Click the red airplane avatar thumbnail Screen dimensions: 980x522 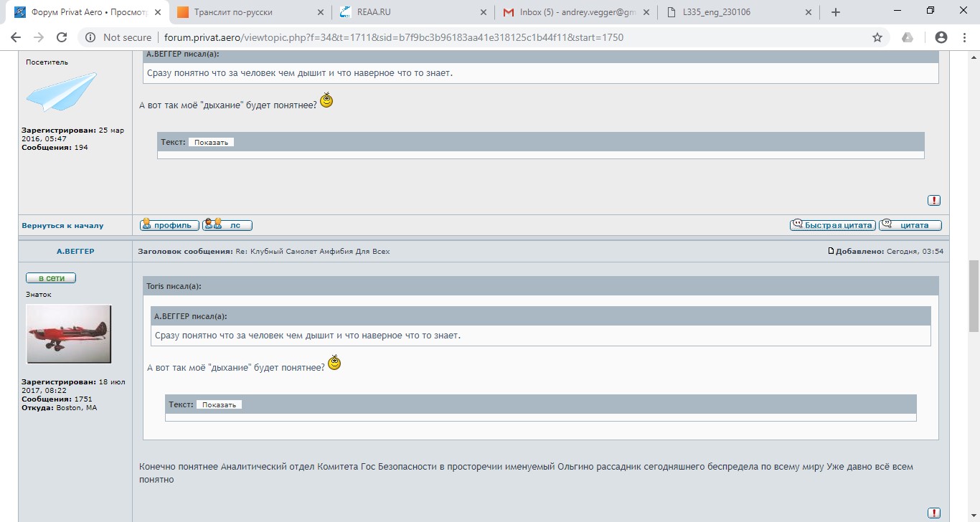[68, 334]
